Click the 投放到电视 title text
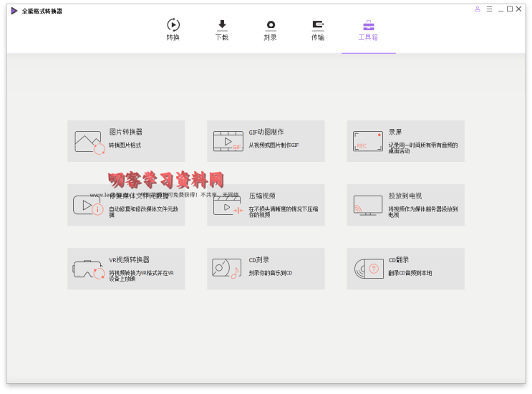Viewport: 532px width, 394px height. [x=405, y=196]
